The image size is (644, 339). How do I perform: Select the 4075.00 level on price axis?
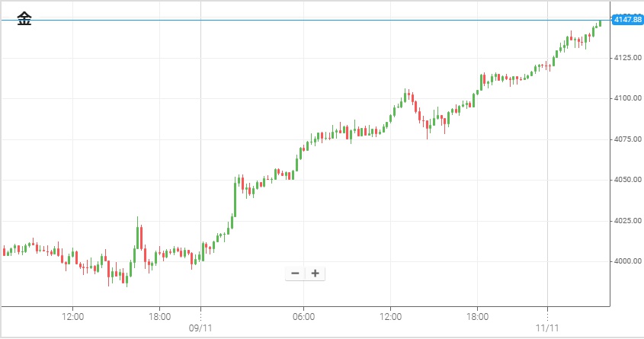click(626, 139)
